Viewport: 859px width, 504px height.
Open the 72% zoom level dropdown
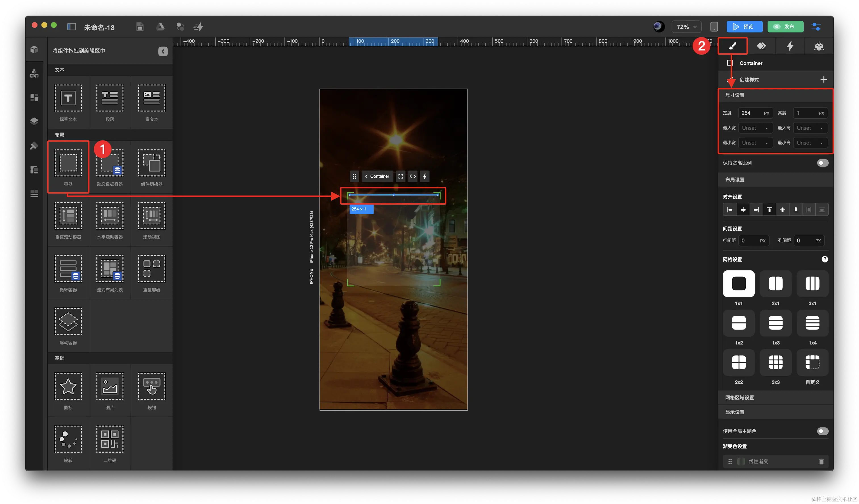point(686,27)
